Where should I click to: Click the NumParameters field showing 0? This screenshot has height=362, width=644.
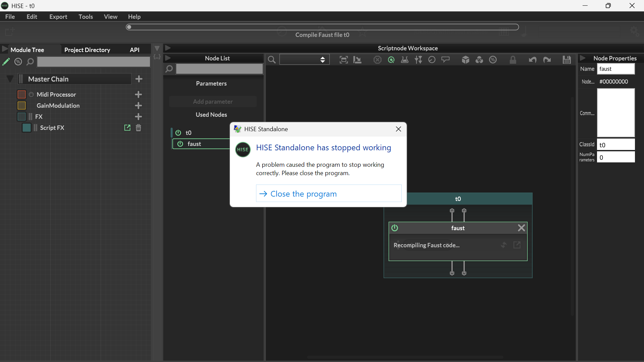click(x=616, y=157)
